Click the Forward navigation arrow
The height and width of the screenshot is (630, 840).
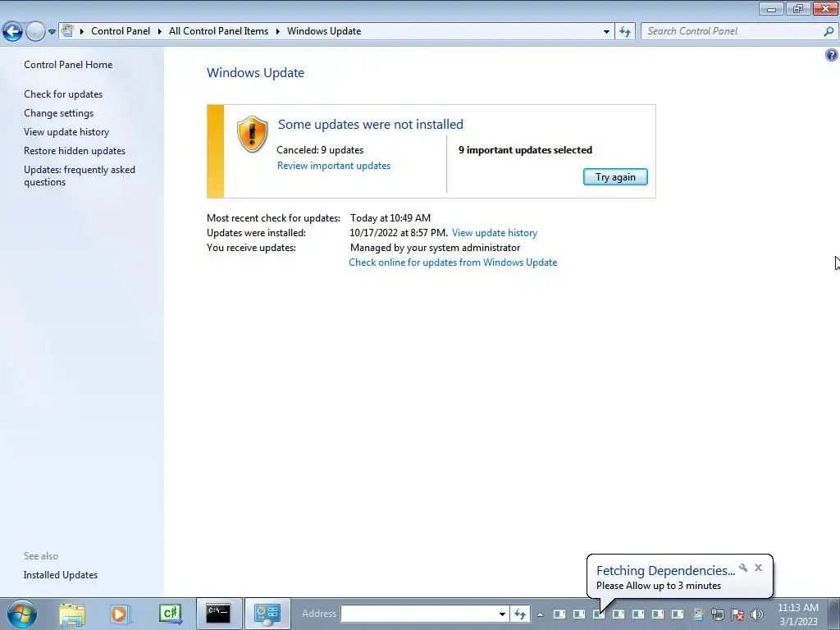click(x=35, y=32)
